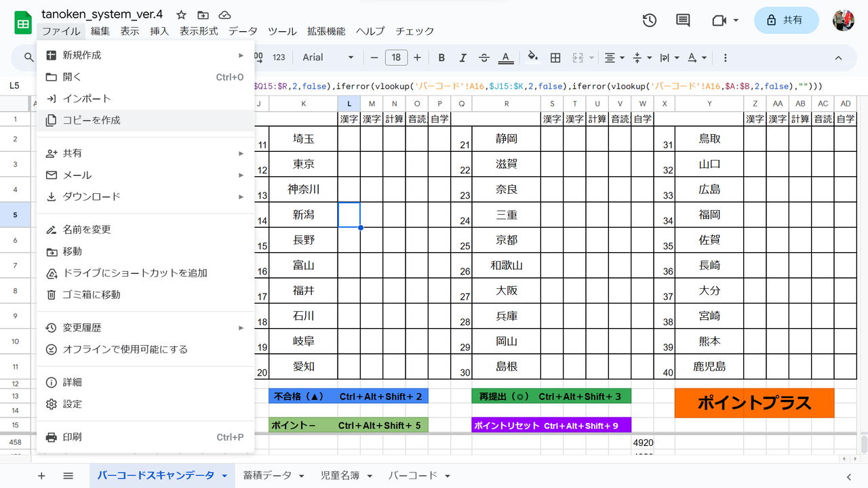Open the fill color paint bucket

pos(533,57)
